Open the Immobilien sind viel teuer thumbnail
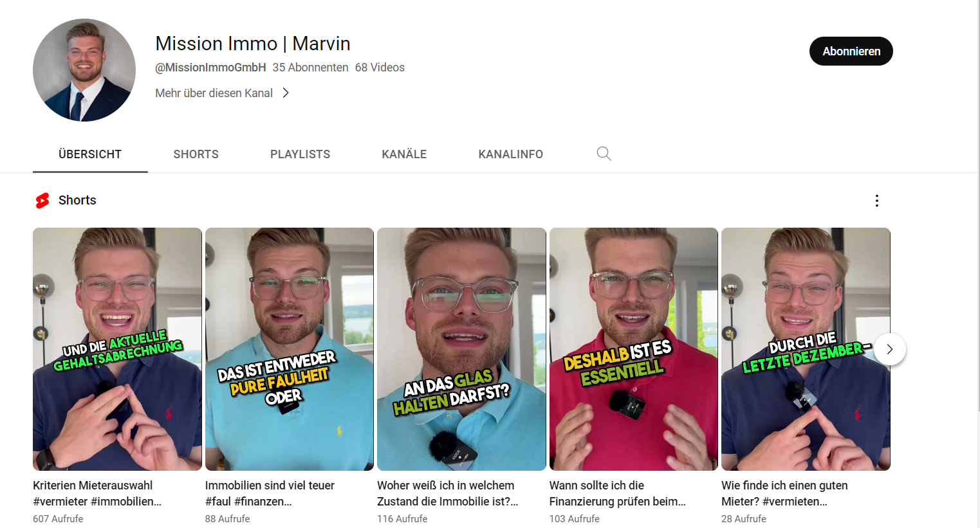Viewport: 980px width, 528px height. click(290, 349)
